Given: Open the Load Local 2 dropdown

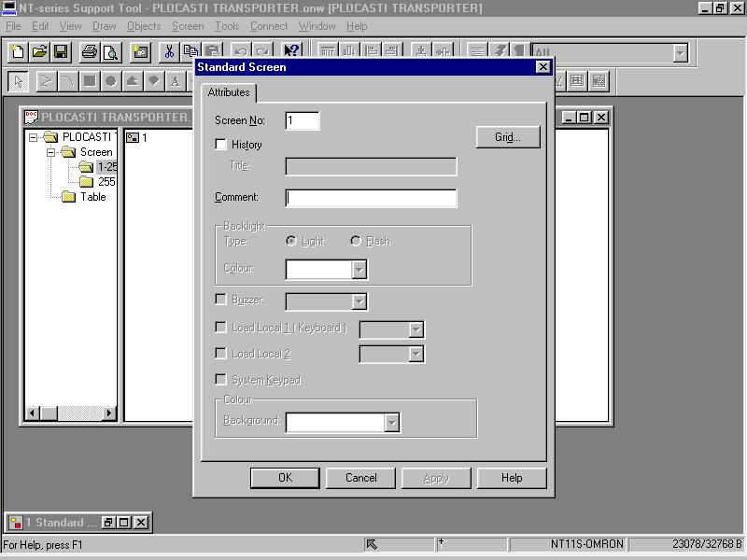Looking at the screenshot, I should tap(416, 354).
